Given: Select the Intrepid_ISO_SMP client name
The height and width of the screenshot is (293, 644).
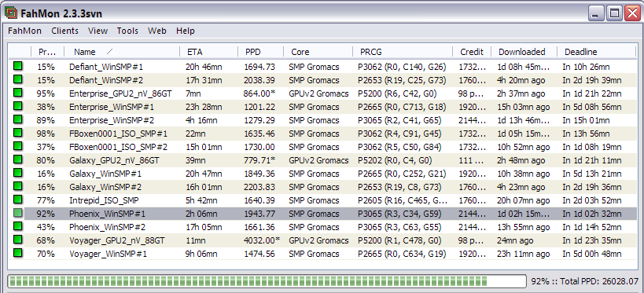Looking at the screenshot, I should (104, 200).
